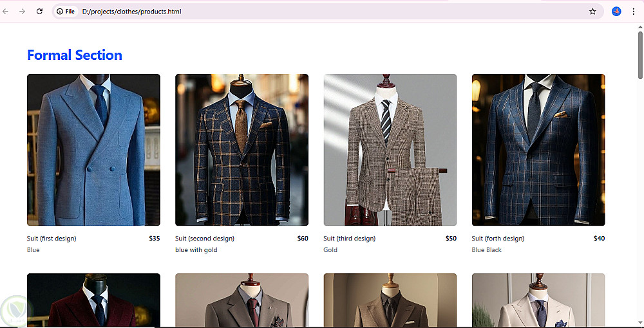The height and width of the screenshot is (328, 644).
Task: Open the cream suit image in second row
Action: click(538, 300)
